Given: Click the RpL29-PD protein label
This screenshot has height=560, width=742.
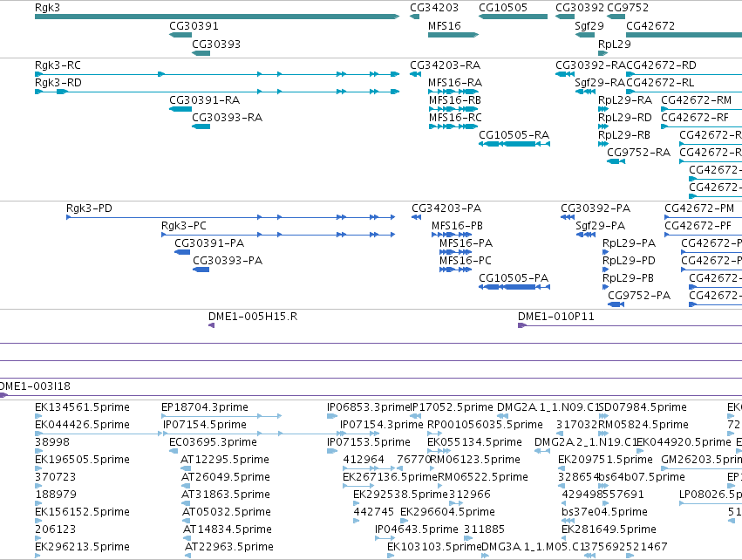Looking at the screenshot, I should 630,262.
